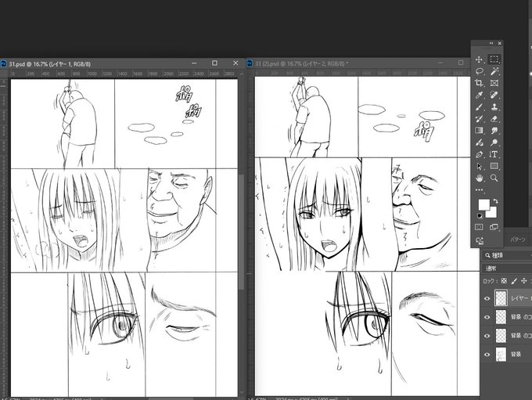Maximize the 31.psd document window
Image resolution: width=532 pixels, height=400 pixels.
[x=215, y=63]
